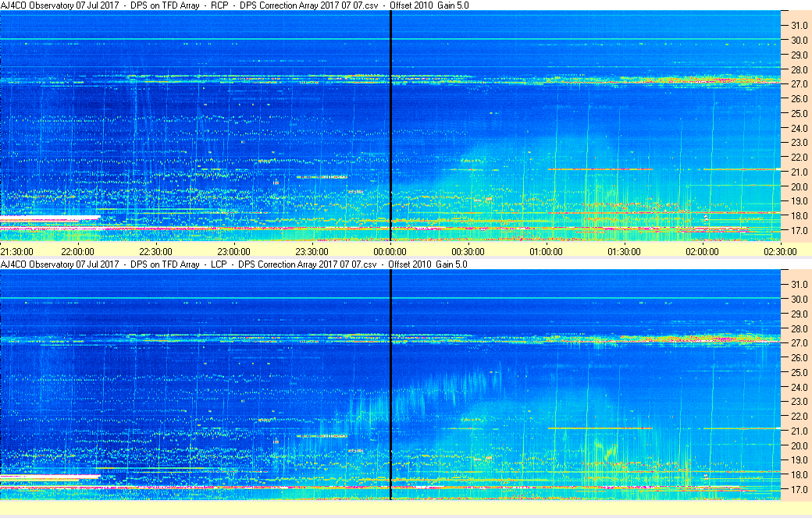This screenshot has width=812, height=518.
Task: Click the 21:30:00 time axis label
Action: pos(16,251)
